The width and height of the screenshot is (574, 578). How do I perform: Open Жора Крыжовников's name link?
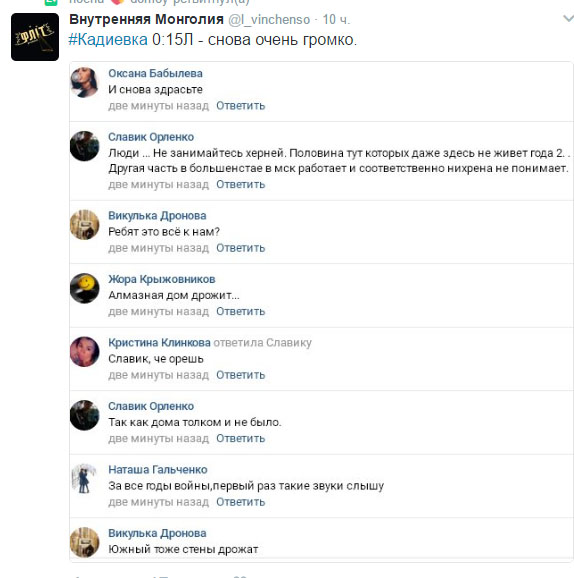coord(161,279)
